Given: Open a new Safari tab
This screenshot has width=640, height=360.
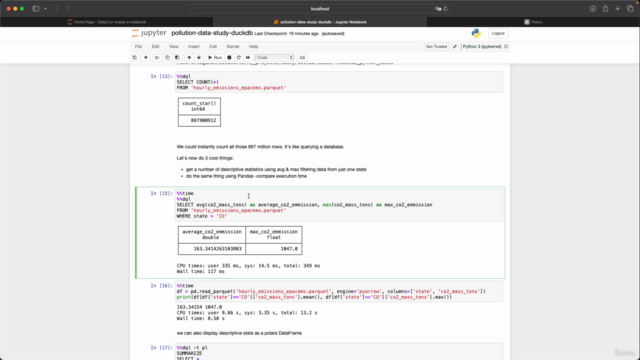Looking at the screenshot, I should click(618, 9).
